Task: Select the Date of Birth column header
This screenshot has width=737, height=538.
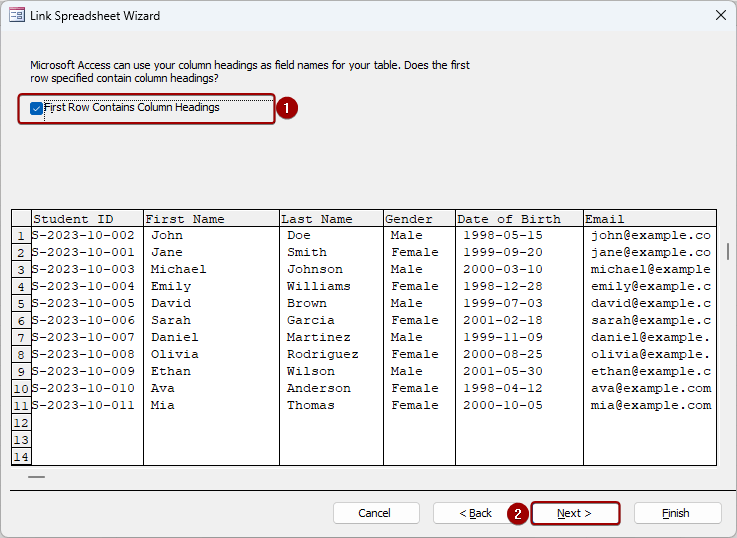Action: 519,219
